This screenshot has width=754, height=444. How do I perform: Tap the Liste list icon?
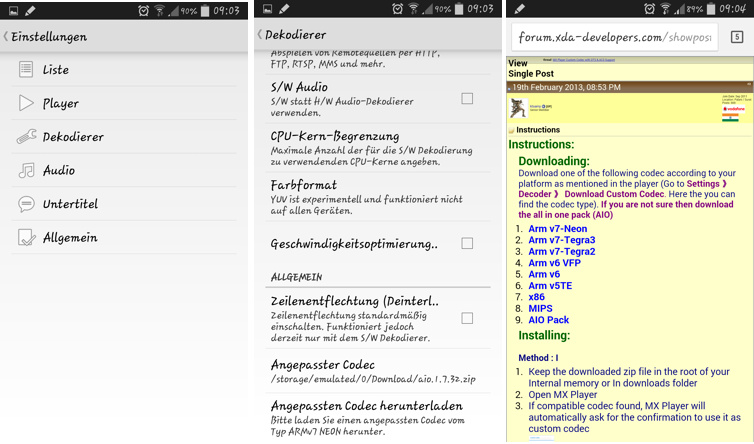pos(25,69)
